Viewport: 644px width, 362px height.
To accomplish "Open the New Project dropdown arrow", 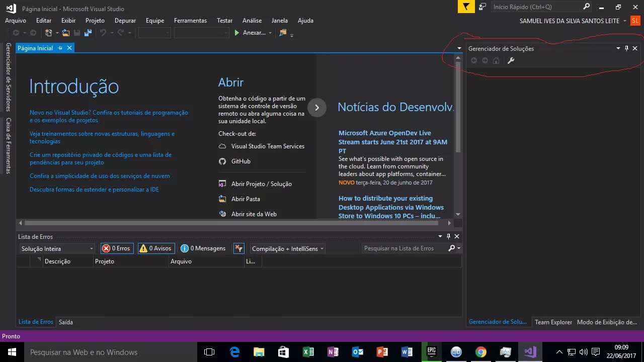I will click(57, 33).
